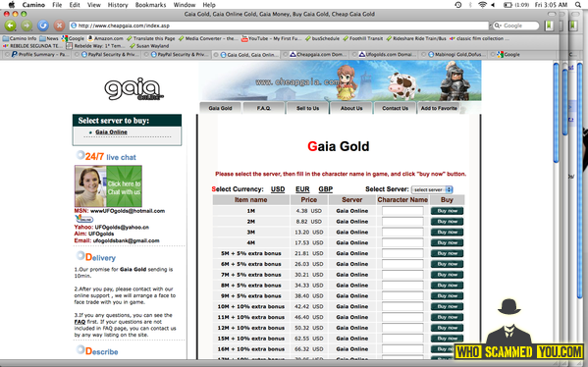Viewport: 588px width, 367px height.
Task: Click the Time Machine clock icon in the menu bar
Action: point(458,5)
